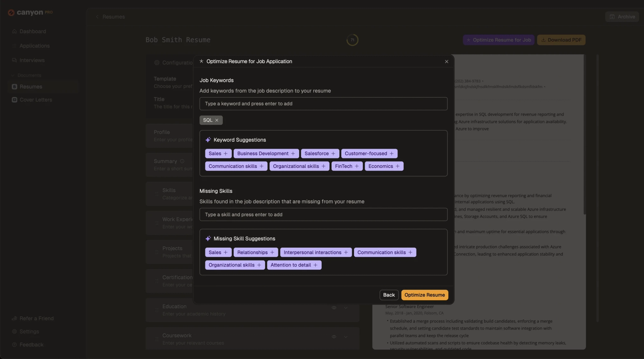Add Organizational skills keyword suggestion
The width and height of the screenshot is (644, 359).
pyautogui.click(x=299, y=166)
